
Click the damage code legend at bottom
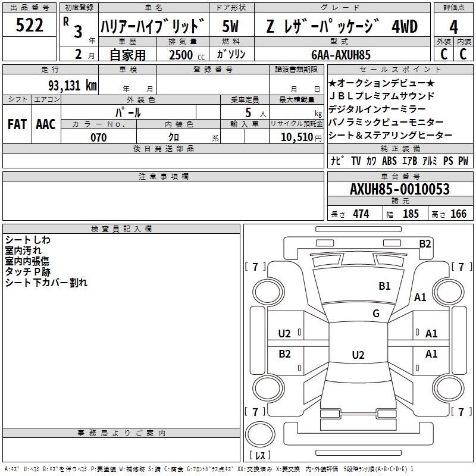209,469
